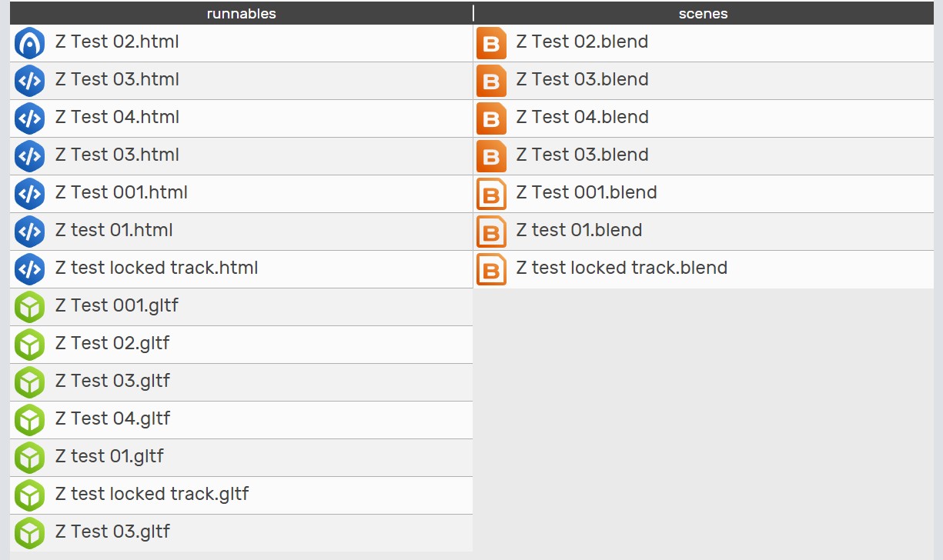
Task: Click the runnables column header
Action: pyautogui.click(x=242, y=13)
